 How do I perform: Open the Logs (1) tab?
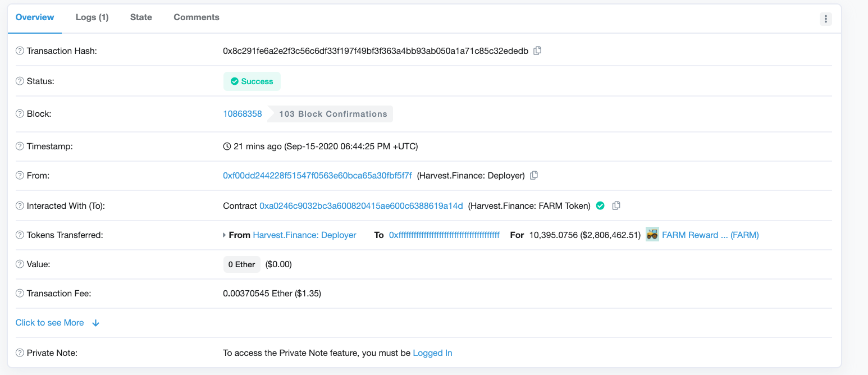pos(92,17)
